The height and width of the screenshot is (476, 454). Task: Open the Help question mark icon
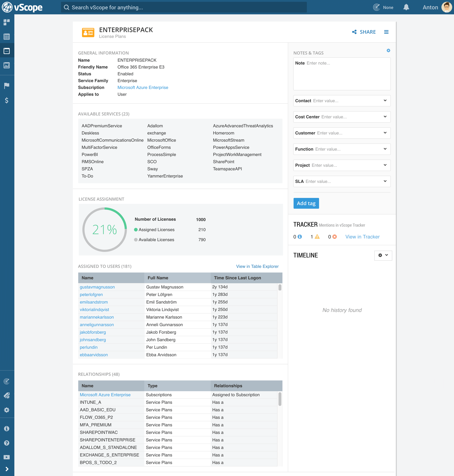7,443
